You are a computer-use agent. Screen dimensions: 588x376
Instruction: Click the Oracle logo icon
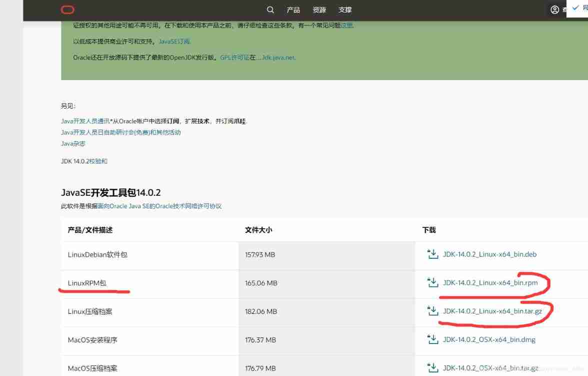(67, 10)
